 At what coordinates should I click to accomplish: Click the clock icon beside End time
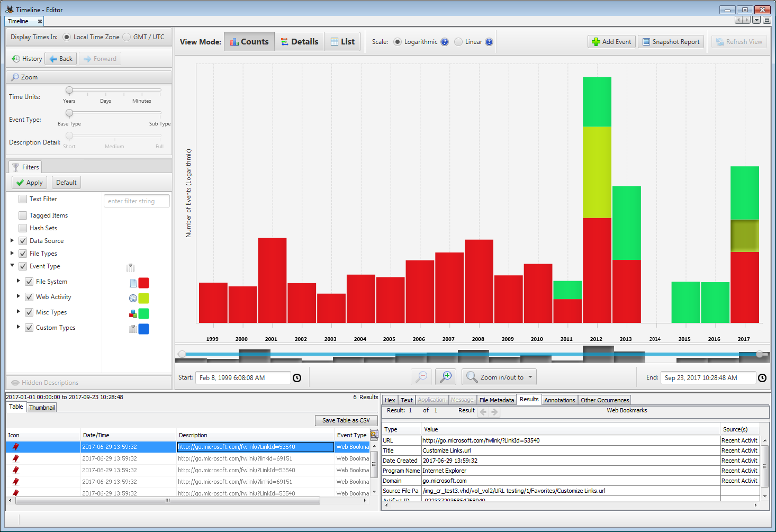tap(762, 378)
